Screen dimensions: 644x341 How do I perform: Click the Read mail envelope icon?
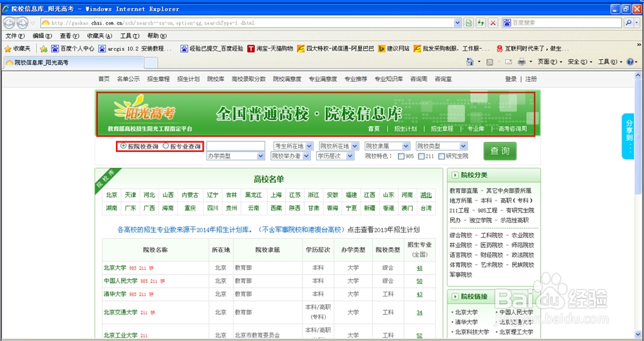pos(508,62)
